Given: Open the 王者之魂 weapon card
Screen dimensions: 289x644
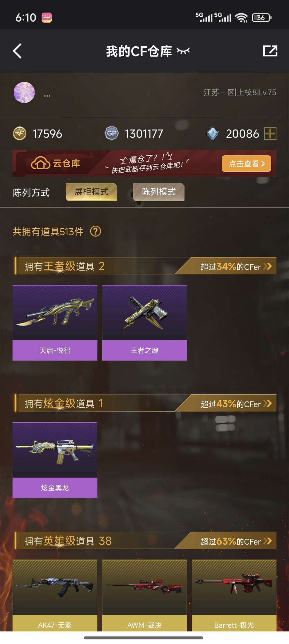Looking at the screenshot, I should point(144,323).
